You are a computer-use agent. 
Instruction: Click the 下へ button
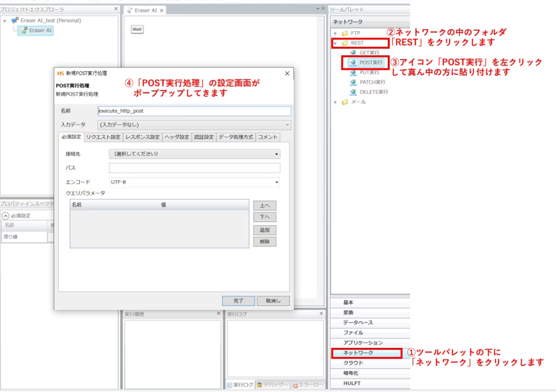click(264, 217)
